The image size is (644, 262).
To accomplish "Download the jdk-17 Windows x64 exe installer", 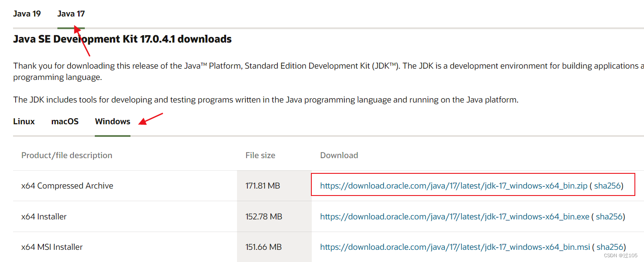I will 454,216.
